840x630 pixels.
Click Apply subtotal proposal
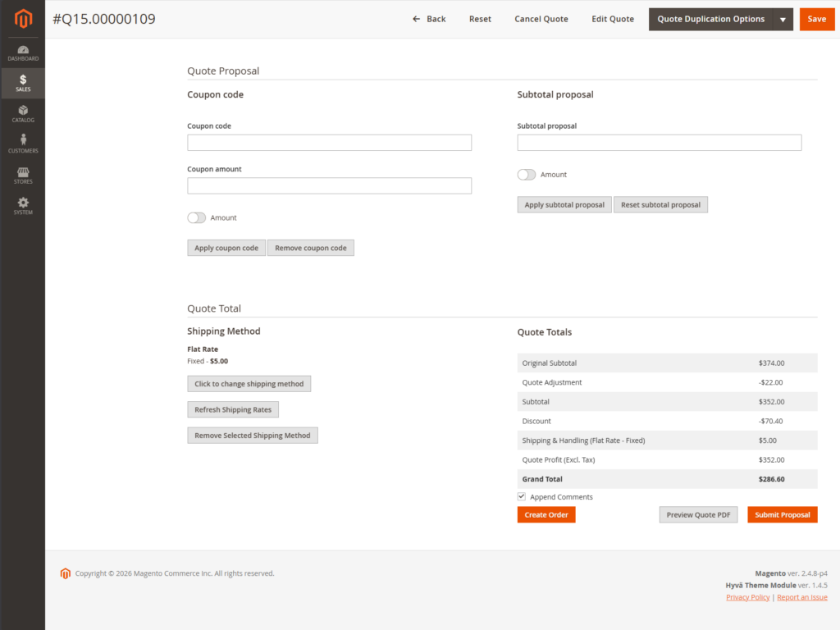(x=564, y=204)
